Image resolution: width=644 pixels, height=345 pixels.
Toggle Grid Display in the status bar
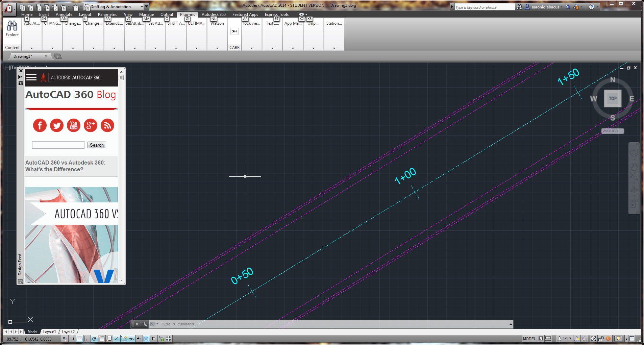(79, 339)
